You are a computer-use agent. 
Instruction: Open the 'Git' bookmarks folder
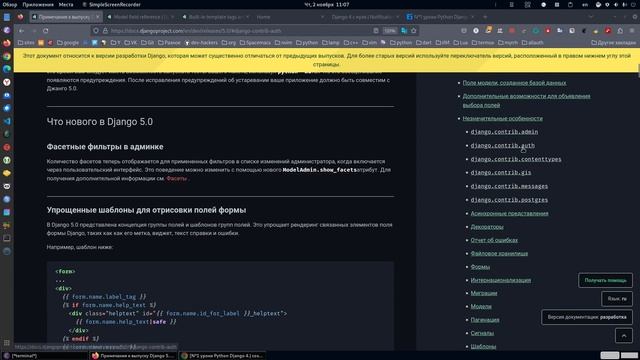tap(147, 42)
